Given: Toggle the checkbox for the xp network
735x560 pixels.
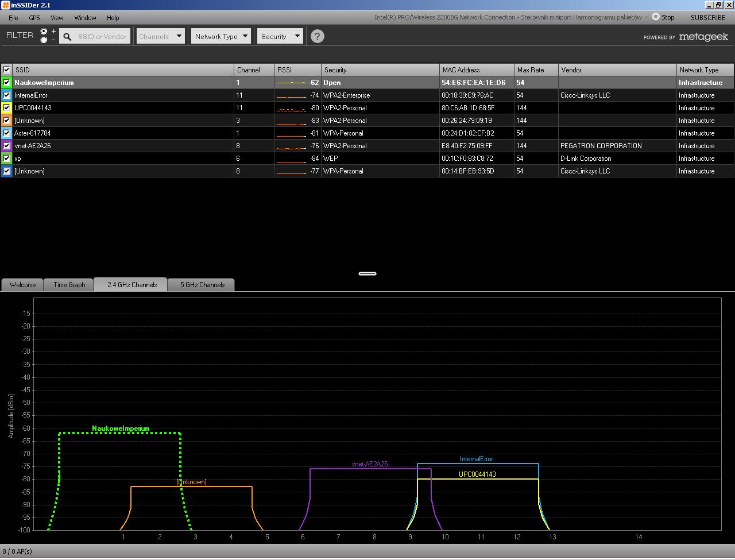Looking at the screenshot, I should (7, 159).
